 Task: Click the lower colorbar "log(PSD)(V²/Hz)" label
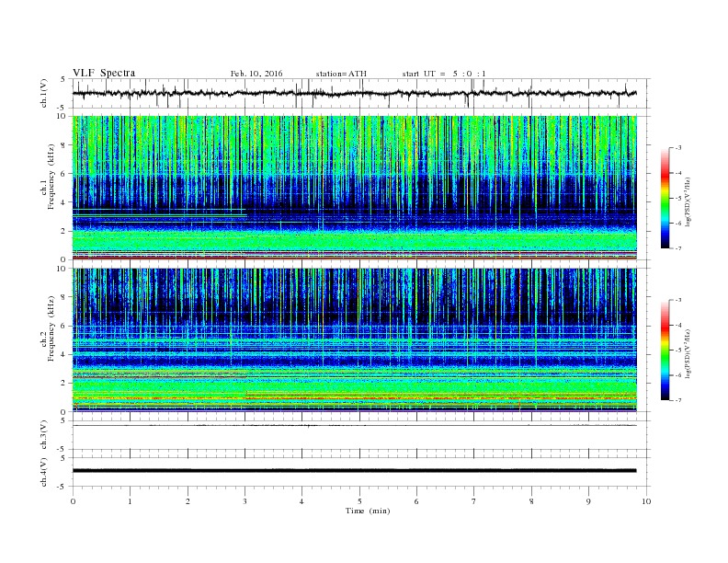tap(688, 353)
